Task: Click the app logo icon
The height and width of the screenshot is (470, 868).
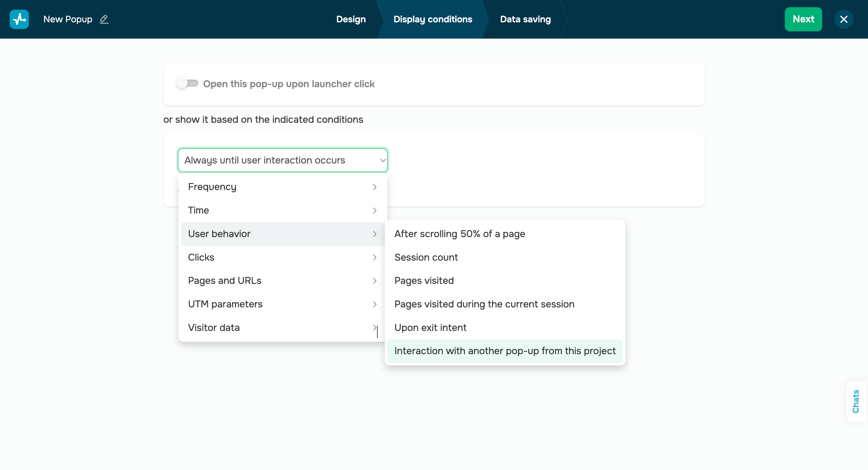Action: tap(19, 19)
